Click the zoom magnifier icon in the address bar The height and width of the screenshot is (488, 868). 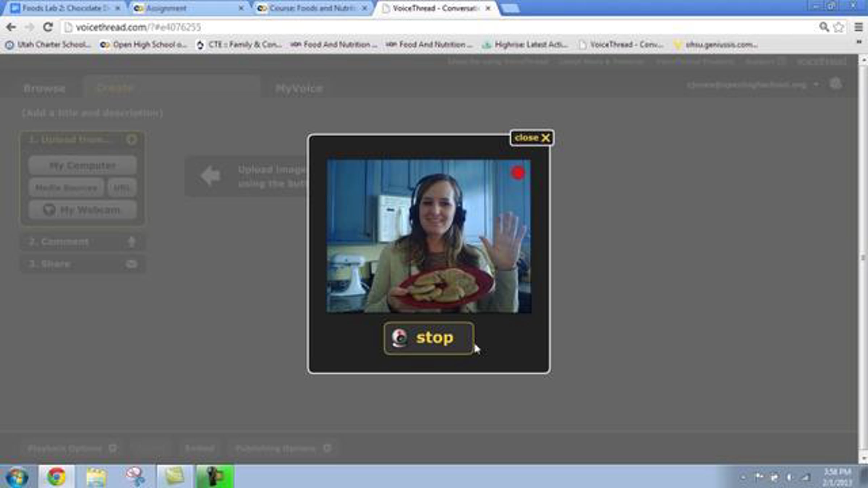click(824, 27)
